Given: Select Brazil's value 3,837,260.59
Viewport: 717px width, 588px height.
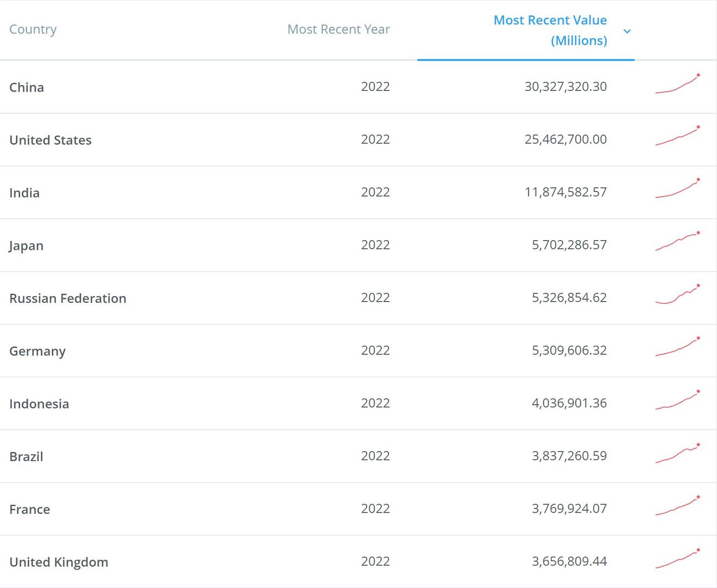Looking at the screenshot, I should 569,456.
